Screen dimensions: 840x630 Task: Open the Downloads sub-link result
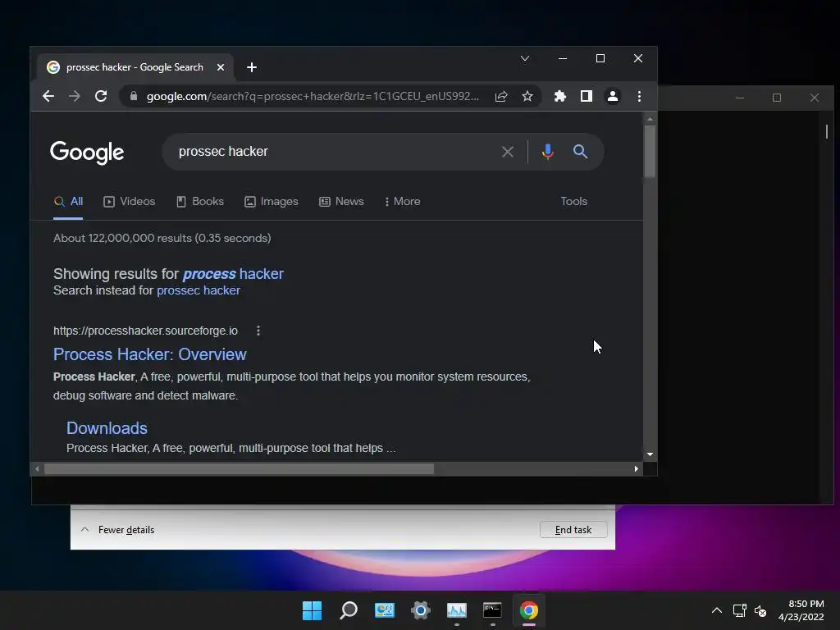click(x=107, y=428)
